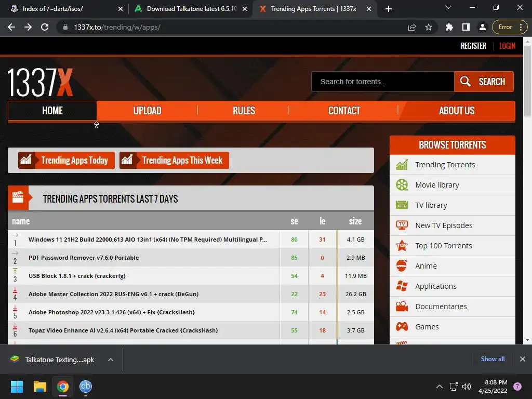Open the Documentaries link
This screenshot has height=399, width=532.
pyautogui.click(x=441, y=307)
